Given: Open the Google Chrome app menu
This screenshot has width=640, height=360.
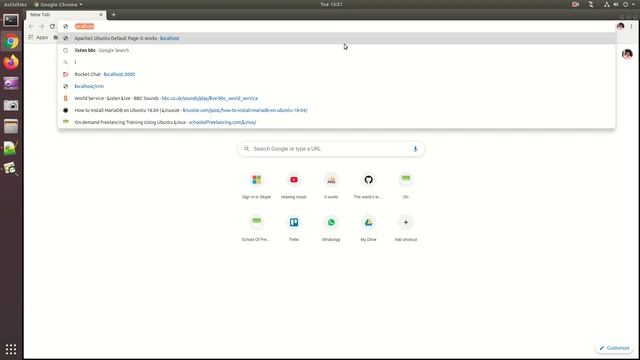Looking at the screenshot, I should tap(58, 4).
